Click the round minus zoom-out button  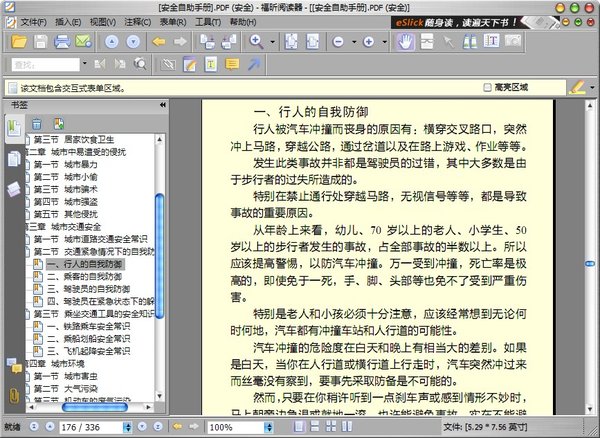tap(338, 41)
